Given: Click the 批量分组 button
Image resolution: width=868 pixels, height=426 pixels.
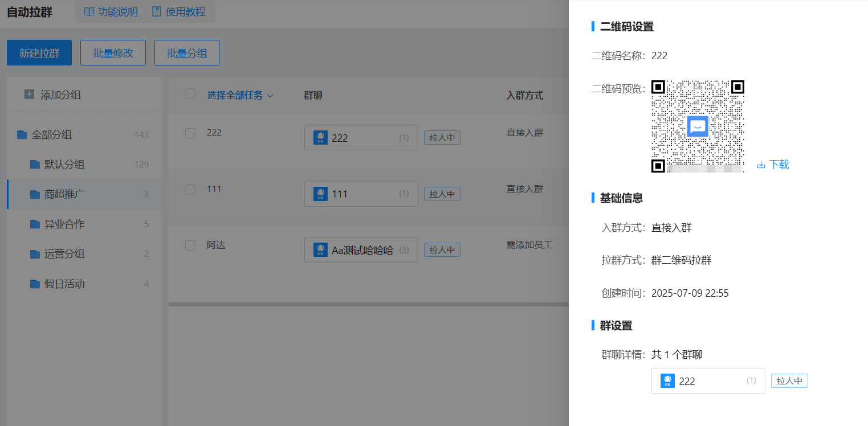Looking at the screenshot, I should (x=187, y=53).
